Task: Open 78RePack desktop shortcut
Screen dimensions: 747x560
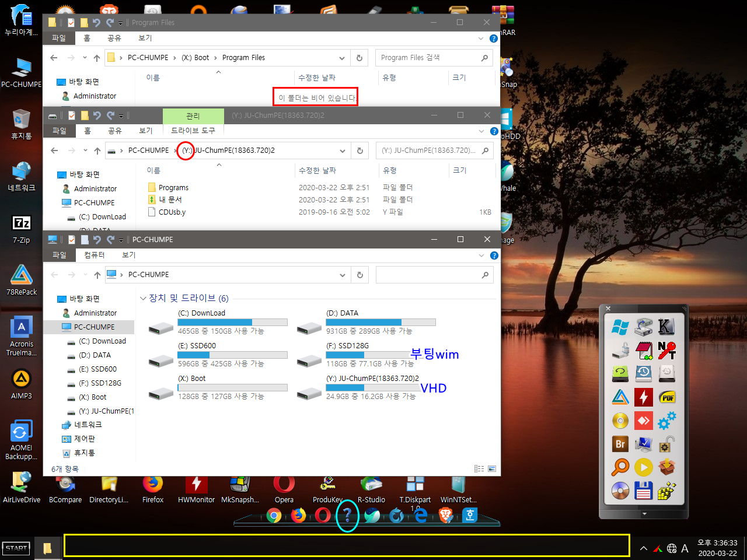Action: coord(22,280)
